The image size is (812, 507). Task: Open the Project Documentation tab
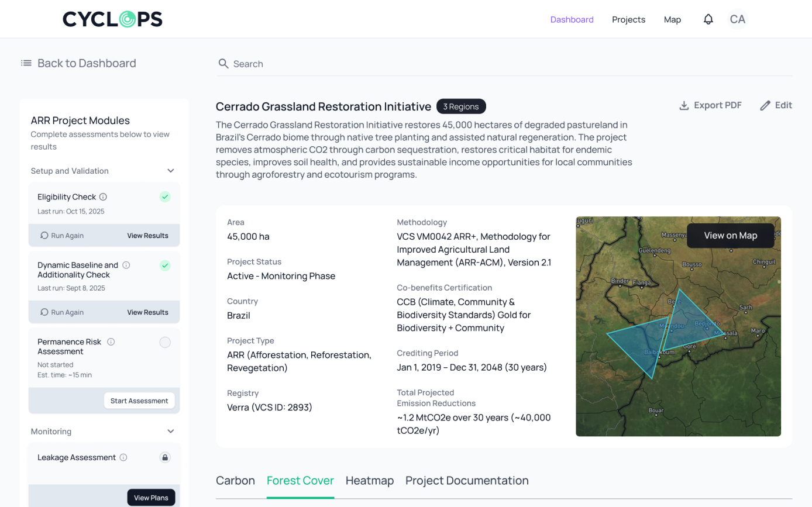(x=467, y=481)
